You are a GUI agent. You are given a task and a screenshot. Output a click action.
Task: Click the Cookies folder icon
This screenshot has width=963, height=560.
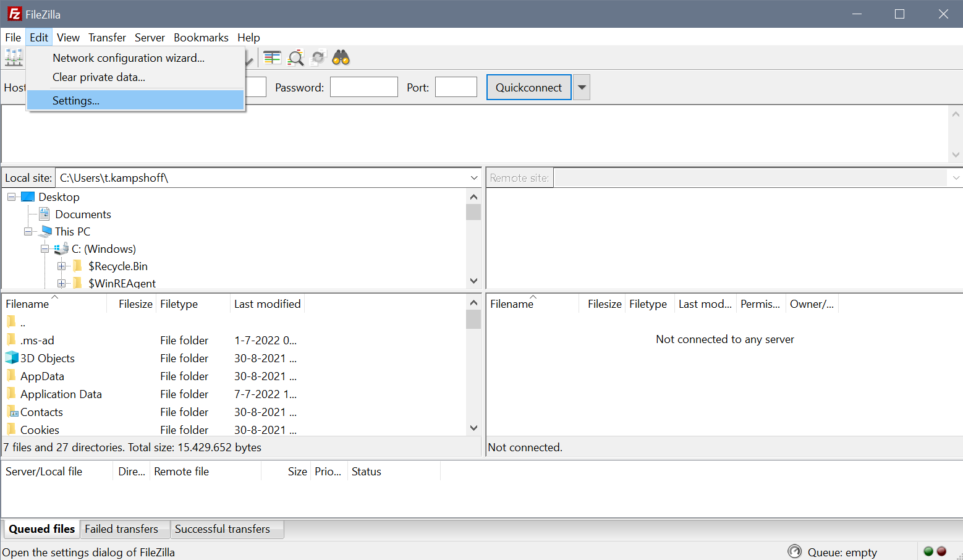click(12, 430)
